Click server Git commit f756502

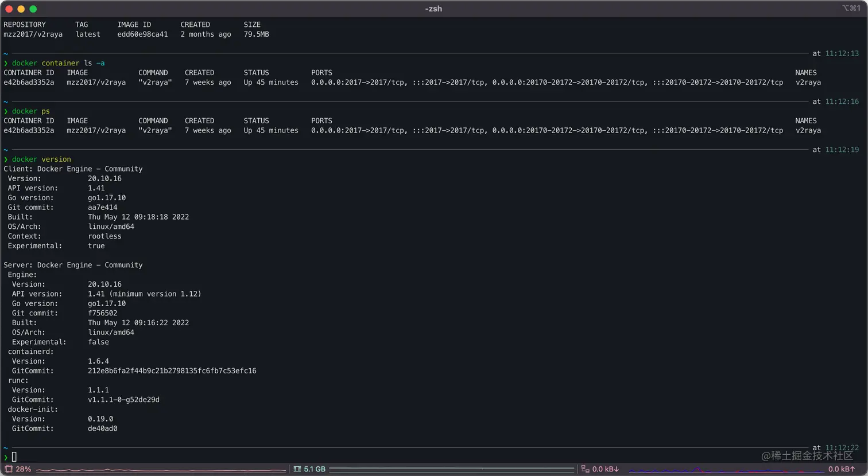click(103, 313)
